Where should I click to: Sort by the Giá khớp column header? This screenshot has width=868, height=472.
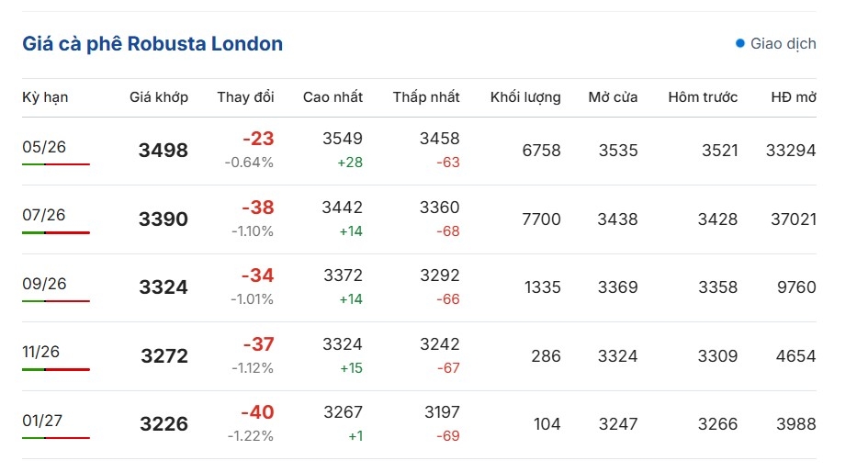point(159,97)
